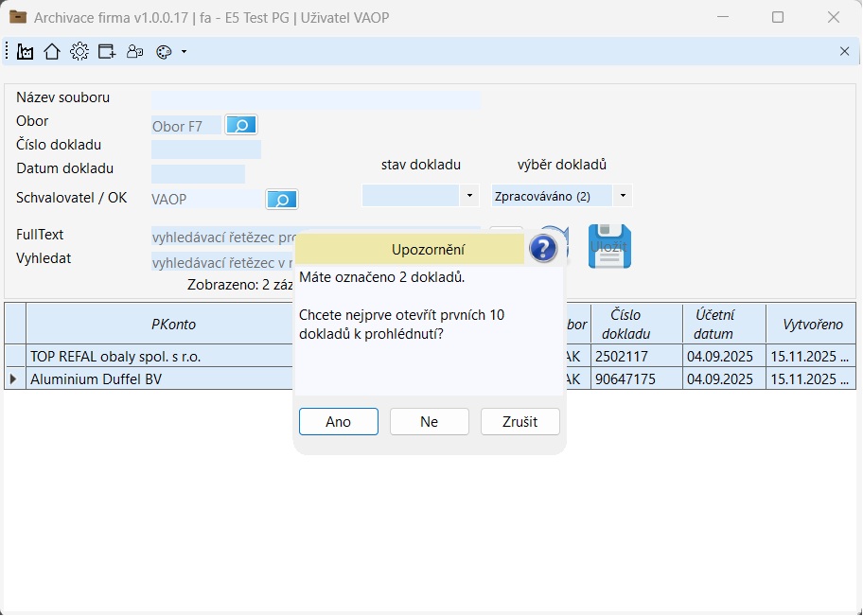The image size is (863, 616).
Task: Click the blue question mark help icon
Action: (543, 249)
